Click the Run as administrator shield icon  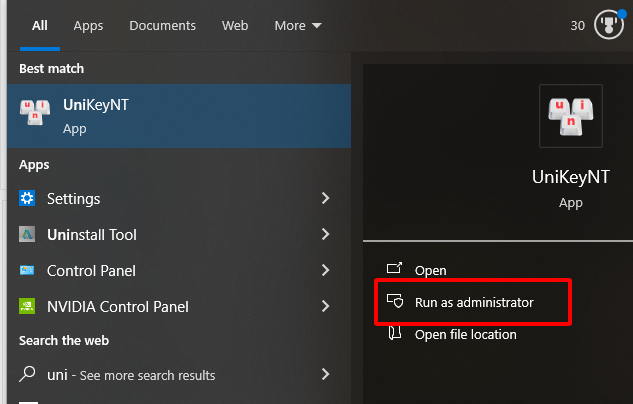[395, 301]
